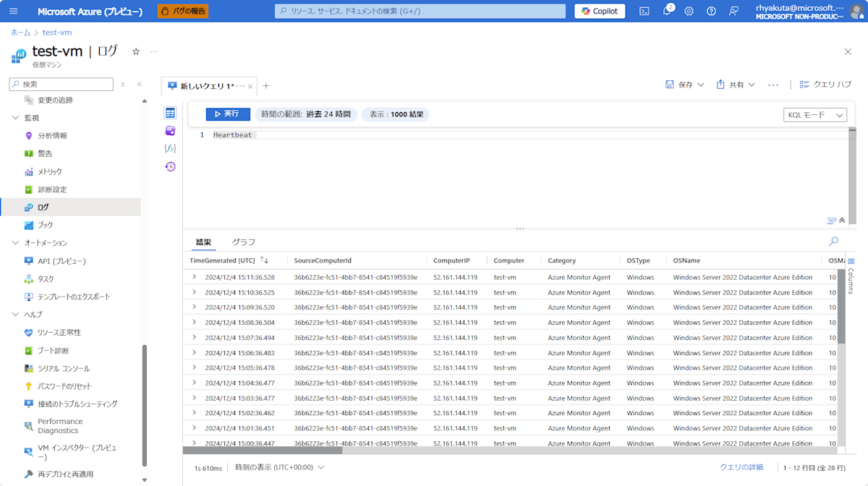The image size is (868, 486).
Task: Open 変更の追跡 in sidebar
Action: pyautogui.click(x=55, y=100)
